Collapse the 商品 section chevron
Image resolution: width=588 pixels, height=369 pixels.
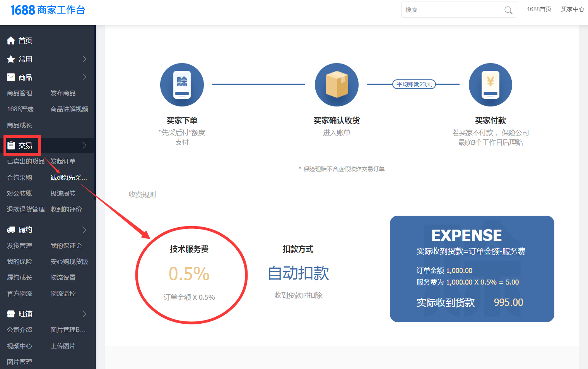tap(84, 77)
